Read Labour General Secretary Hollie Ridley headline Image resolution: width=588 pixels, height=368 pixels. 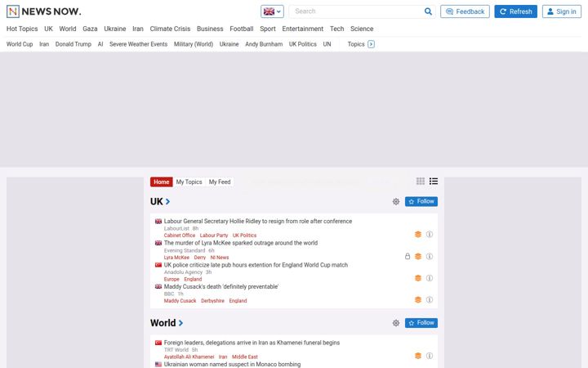click(x=258, y=221)
